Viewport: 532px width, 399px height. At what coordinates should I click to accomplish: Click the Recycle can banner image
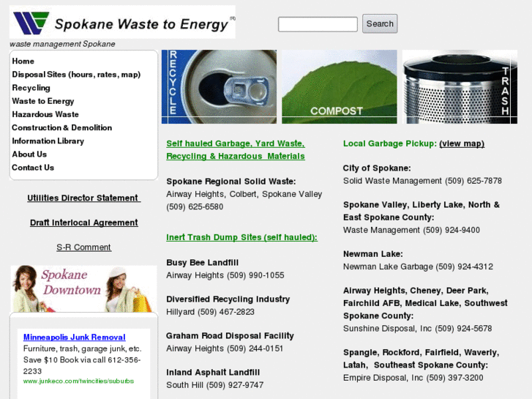coord(220,86)
